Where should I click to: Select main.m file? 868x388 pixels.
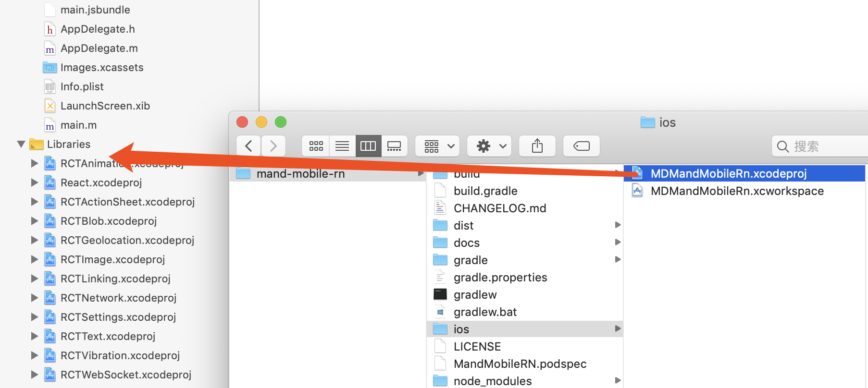78,125
